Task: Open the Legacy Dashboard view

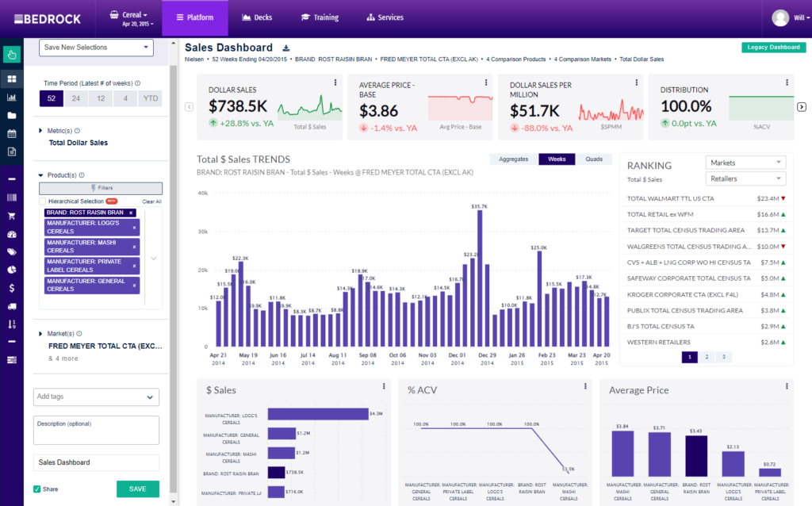Action: coord(773,47)
